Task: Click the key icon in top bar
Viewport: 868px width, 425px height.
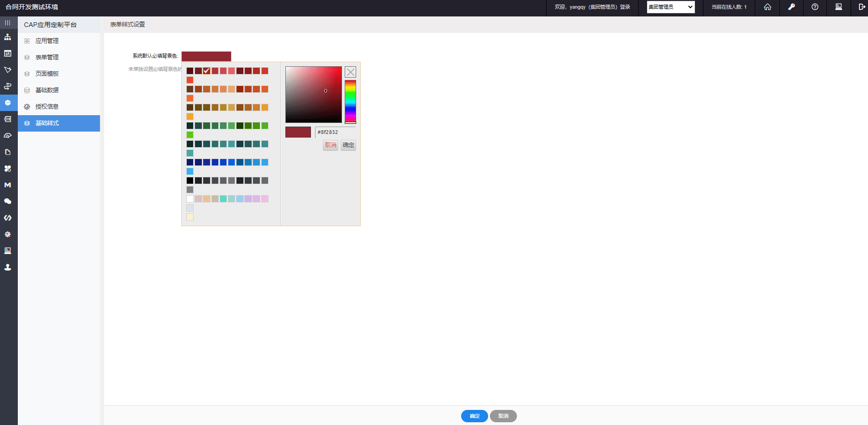Action: pyautogui.click(x=791, y=7)
